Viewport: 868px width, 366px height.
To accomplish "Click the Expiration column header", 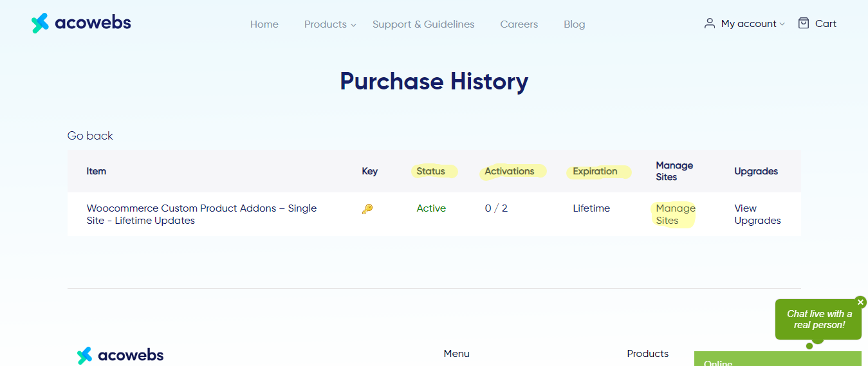I will pyautogui.click(x=595, y=171).
